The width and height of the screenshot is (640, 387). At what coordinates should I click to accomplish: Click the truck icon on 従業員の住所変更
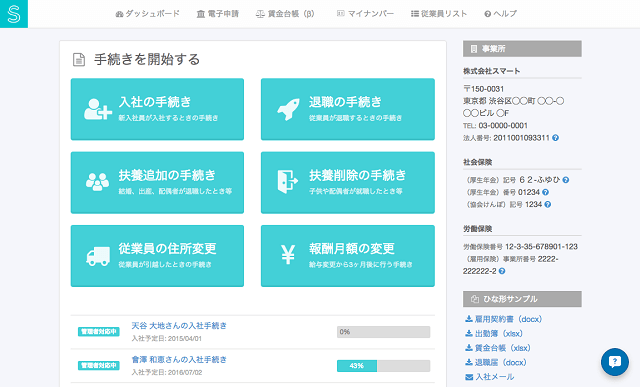click(98, 256)
